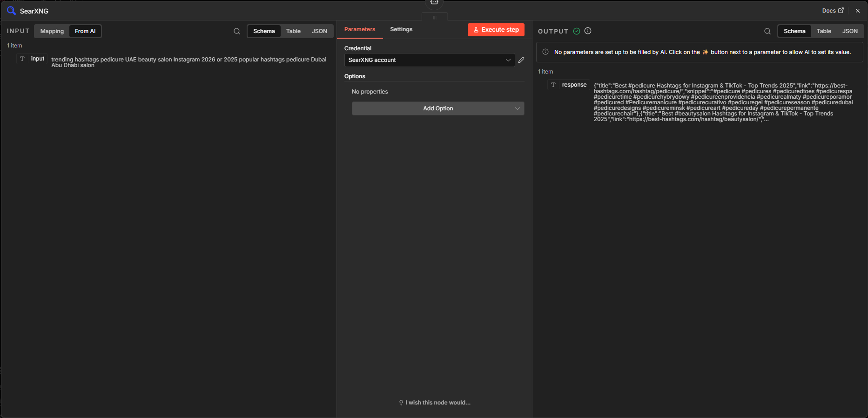Click the SearXNG magnifier node icon

coord(11,10)
